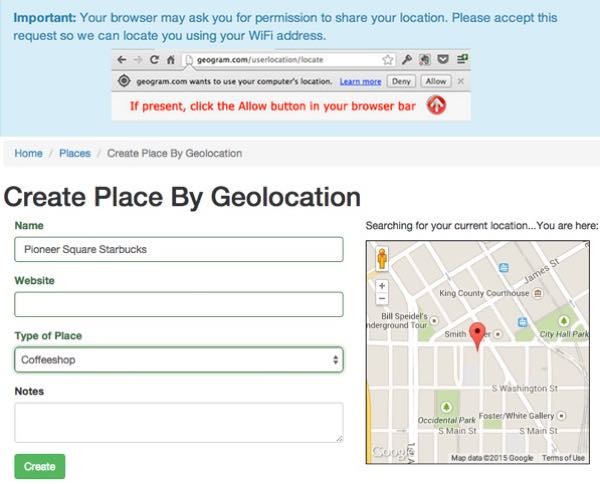Click the Home breadcrumb link
600x484 pixels.
28,153
